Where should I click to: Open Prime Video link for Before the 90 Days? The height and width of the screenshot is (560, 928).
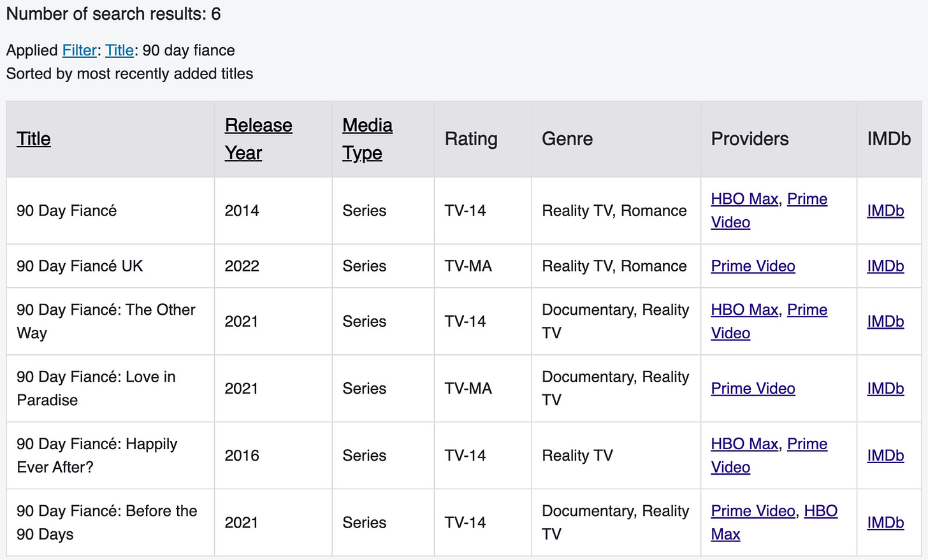(x=753, y=511)
